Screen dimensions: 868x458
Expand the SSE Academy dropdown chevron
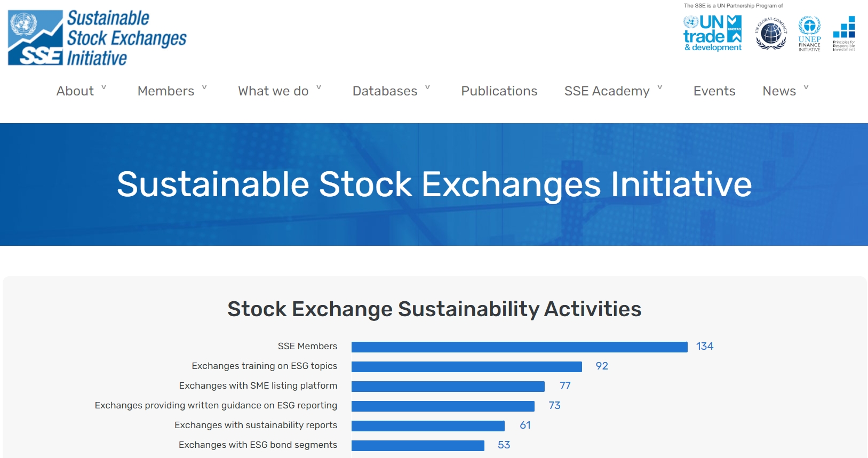660,87
